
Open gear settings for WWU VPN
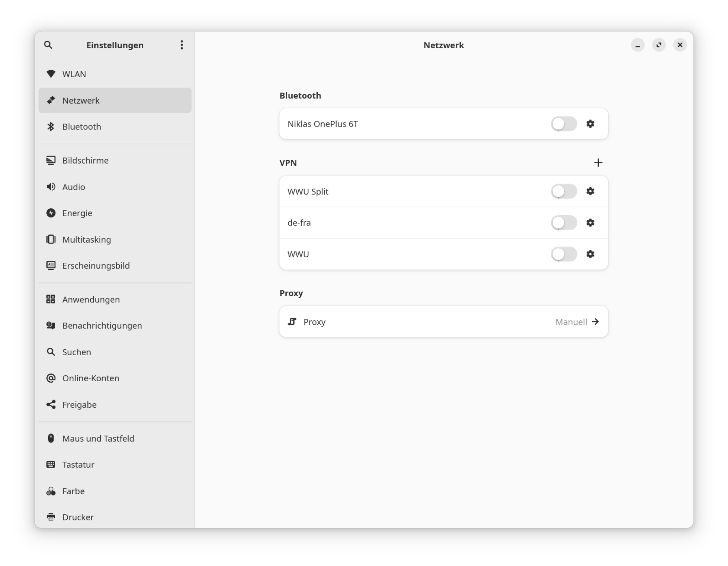point(590,254)
